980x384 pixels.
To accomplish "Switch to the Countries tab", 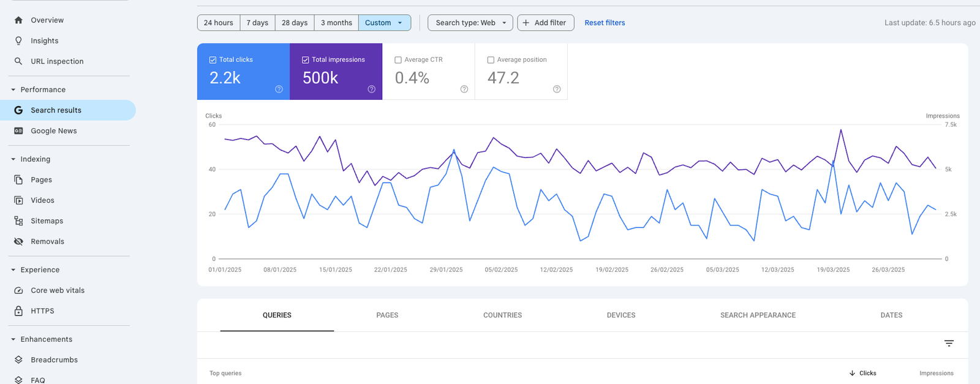I will pyautogui.click(x=502, y=315).
